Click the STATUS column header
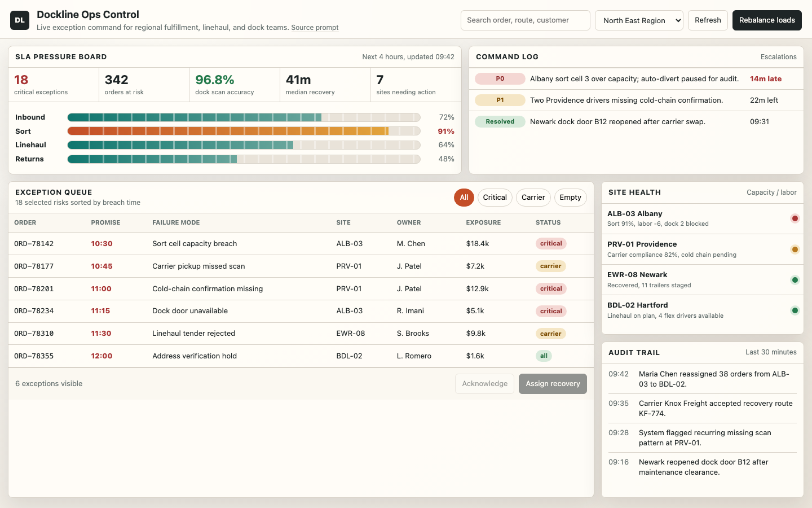Screen dimensions: 812x508 tap(548, 223)
